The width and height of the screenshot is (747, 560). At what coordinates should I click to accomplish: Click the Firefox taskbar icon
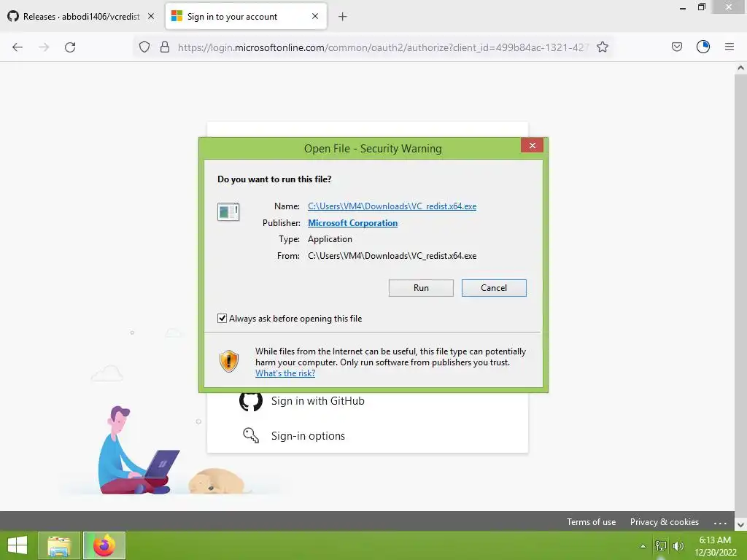[104, 545]
